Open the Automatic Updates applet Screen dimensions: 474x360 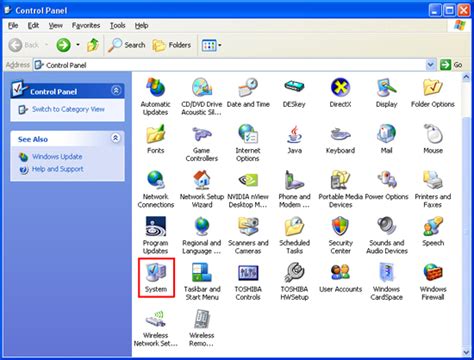click(x=155, y=97)
